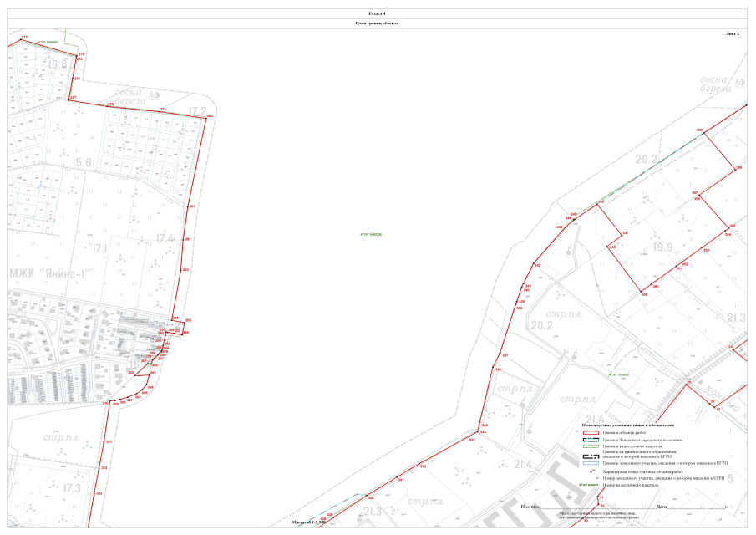This screenshot has width=756, height=535.
Task: Click the Заневское городское поселение boundary legend symbol
Action: tap(591, 440)
